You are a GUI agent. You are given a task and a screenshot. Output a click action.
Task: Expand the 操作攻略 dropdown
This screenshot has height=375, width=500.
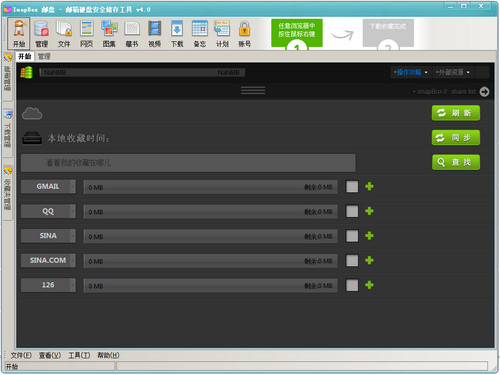pyautogui.click(x=411, y=72)
